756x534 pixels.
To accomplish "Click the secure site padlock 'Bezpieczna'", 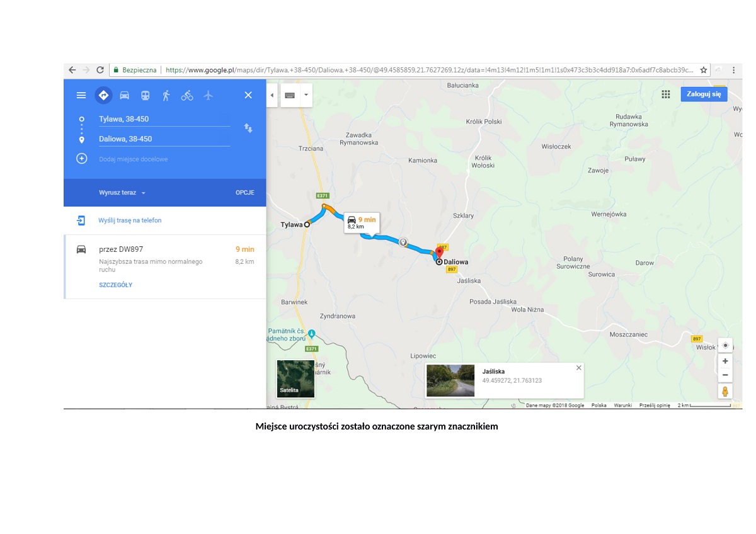I will click(135, 70).
